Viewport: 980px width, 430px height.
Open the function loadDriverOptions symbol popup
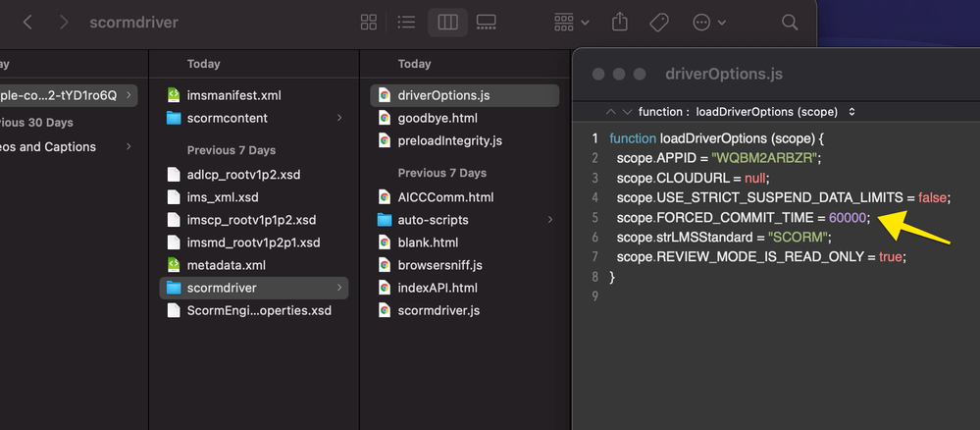pos(746,112)
